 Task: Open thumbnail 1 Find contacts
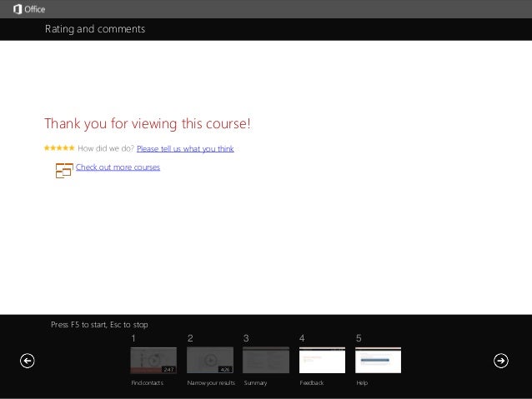tap(153, 360)
